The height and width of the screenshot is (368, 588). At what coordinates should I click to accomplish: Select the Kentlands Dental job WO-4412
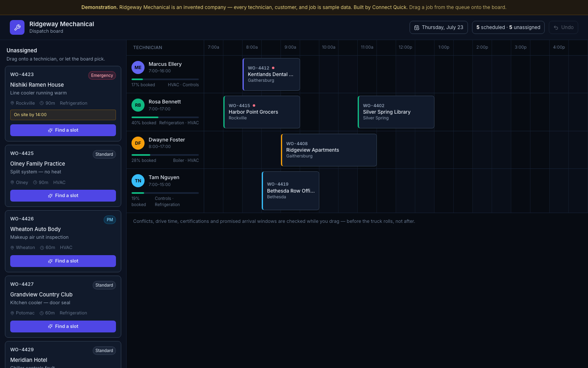tap(271, 74)
